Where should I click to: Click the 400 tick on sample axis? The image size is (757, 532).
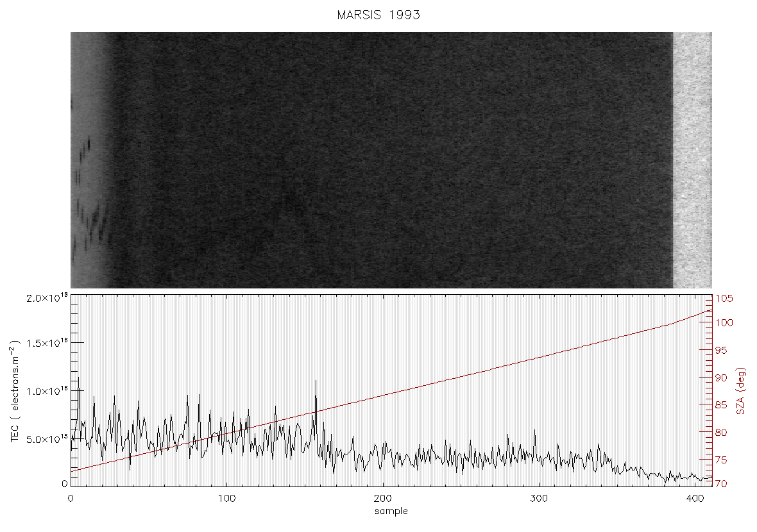tap(695, 498)
